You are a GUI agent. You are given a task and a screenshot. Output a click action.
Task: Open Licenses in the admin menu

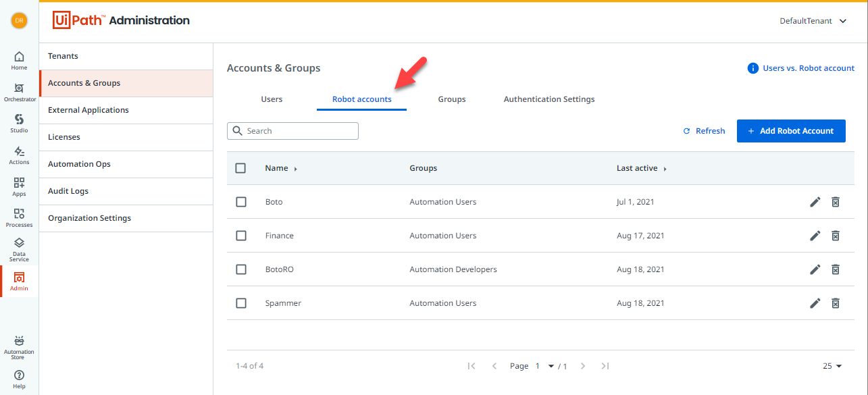point(126,137)
